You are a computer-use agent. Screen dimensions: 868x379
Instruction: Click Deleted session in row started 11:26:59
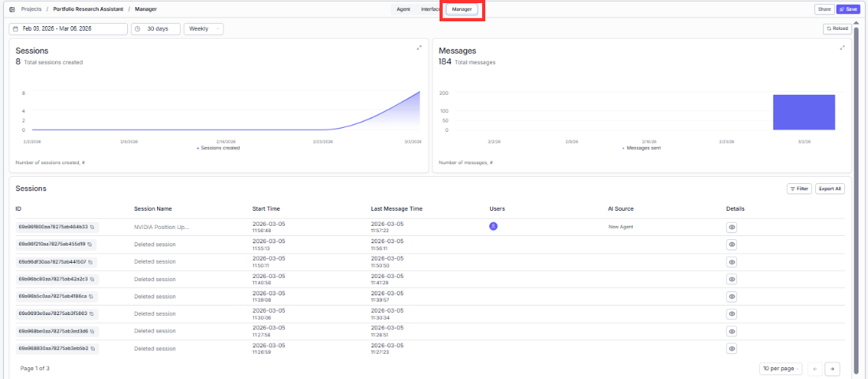pos(155,348)
